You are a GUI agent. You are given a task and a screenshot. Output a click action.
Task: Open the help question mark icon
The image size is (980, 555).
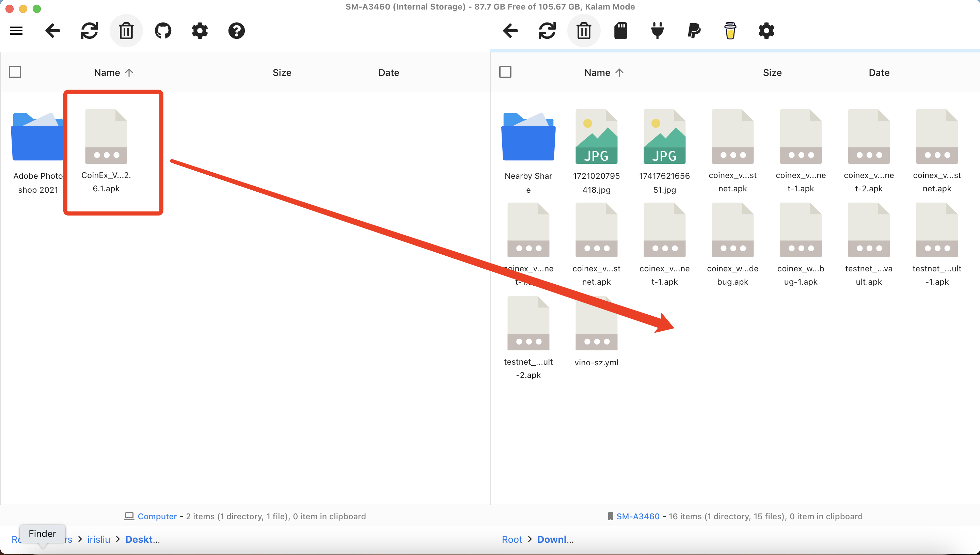[236, 31]
